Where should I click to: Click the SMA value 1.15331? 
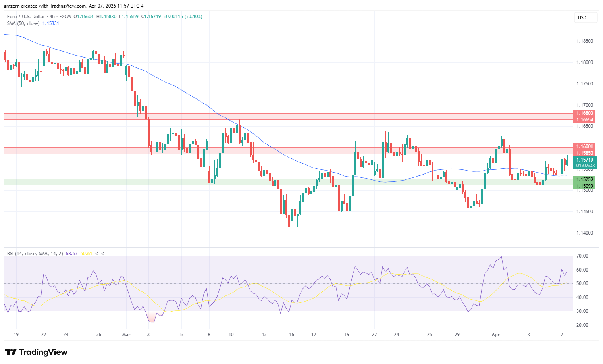coord(51,23)
